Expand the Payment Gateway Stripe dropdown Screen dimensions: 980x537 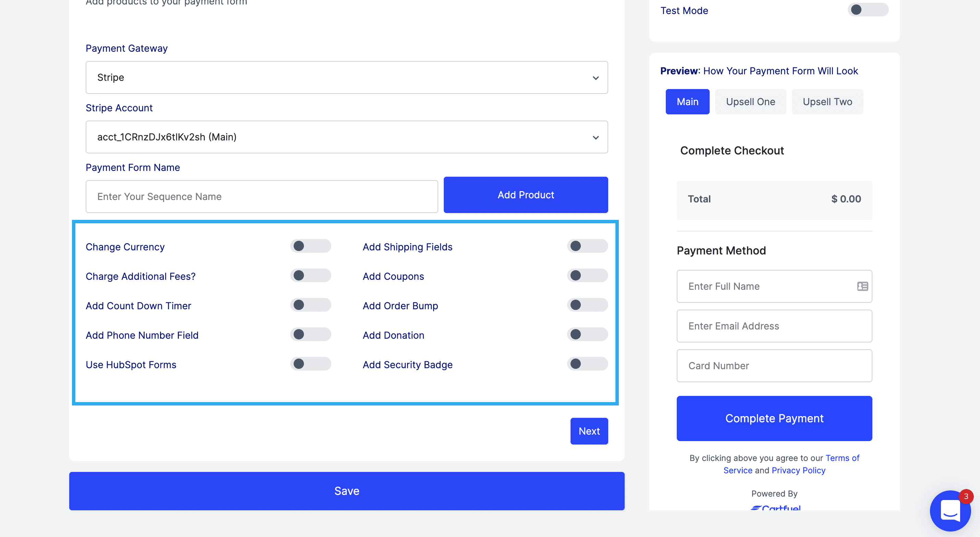pyautogui.click(x=346, y=78)
